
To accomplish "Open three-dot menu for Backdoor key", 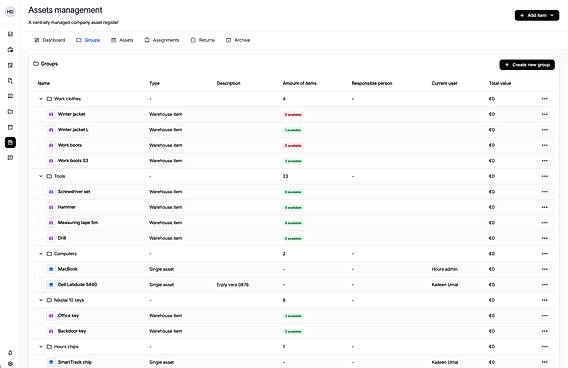I will pyautogui.click(x=544, y=331).
